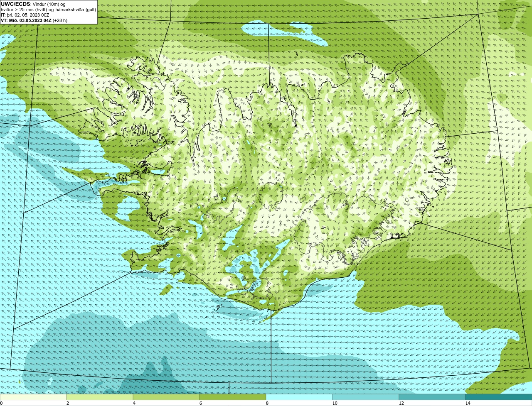Click the dark teal legend band above 14
This screenshot has width=532, height=406.
[499, 397]
